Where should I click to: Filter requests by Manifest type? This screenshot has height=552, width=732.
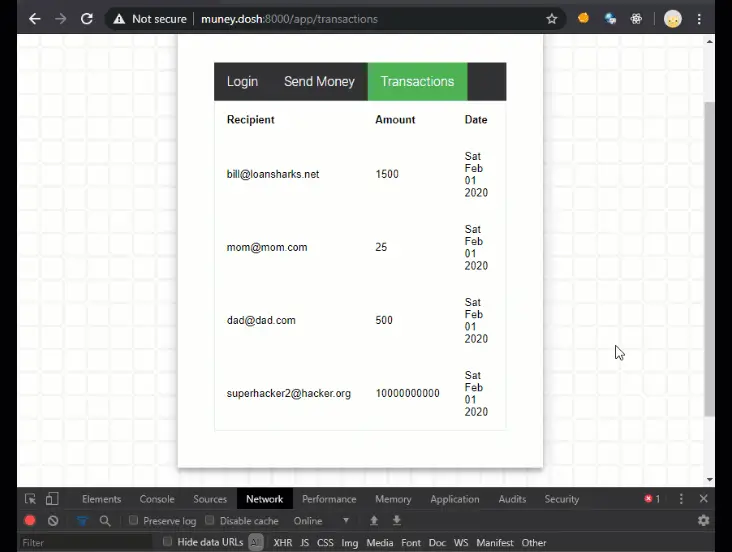coord(495,543)
